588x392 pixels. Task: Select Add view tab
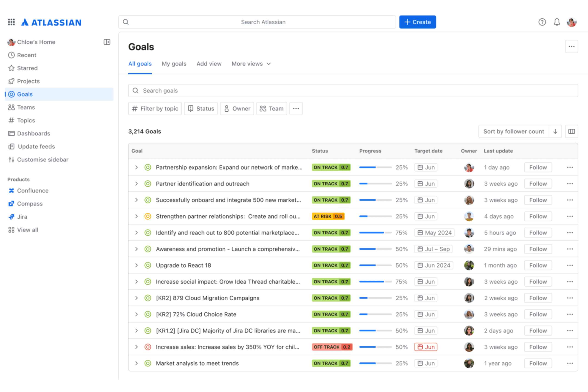209,64
